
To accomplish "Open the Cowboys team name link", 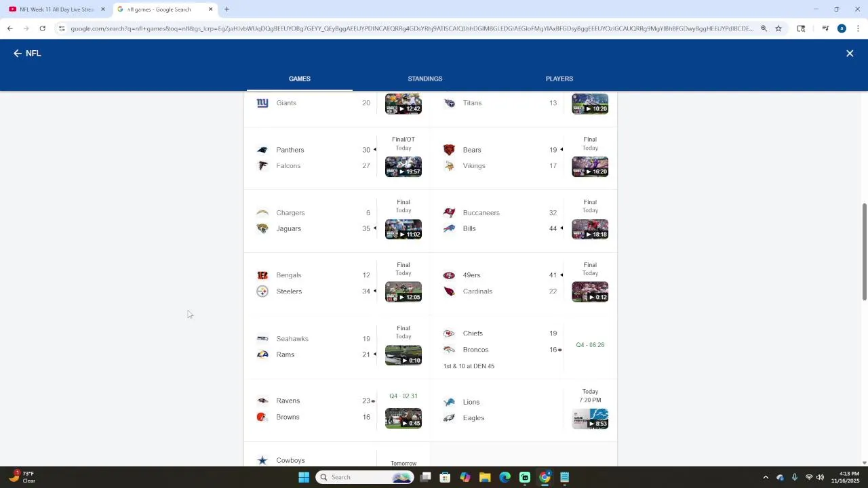I will (290, 460).
